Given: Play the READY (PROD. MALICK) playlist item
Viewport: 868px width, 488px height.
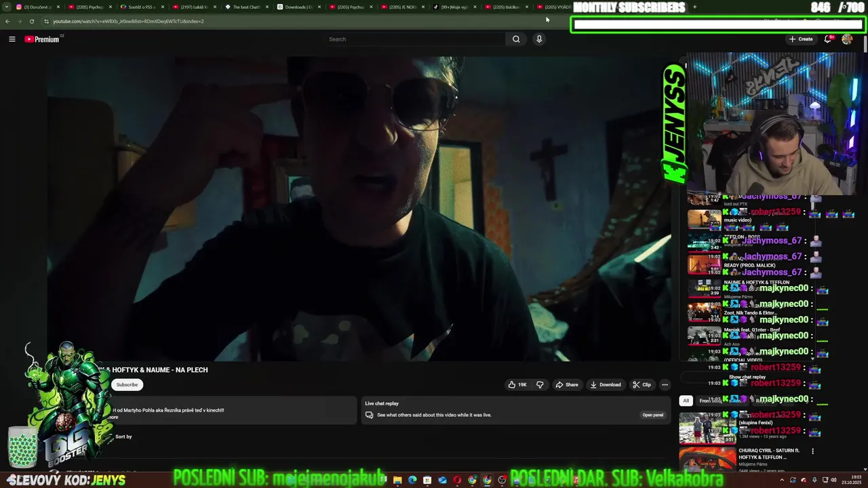Looking at the screenshot, I should (x=750, y=265).
